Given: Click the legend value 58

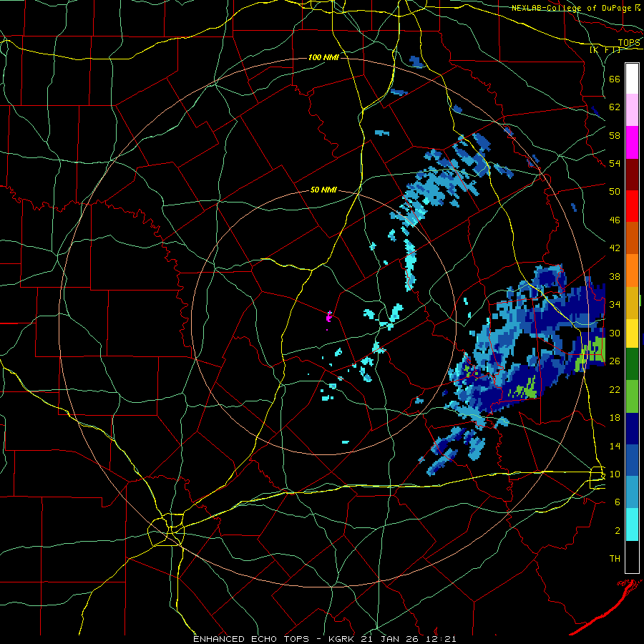Looking at the screenshot, I should pyautogui.click(x=615, y=135).
